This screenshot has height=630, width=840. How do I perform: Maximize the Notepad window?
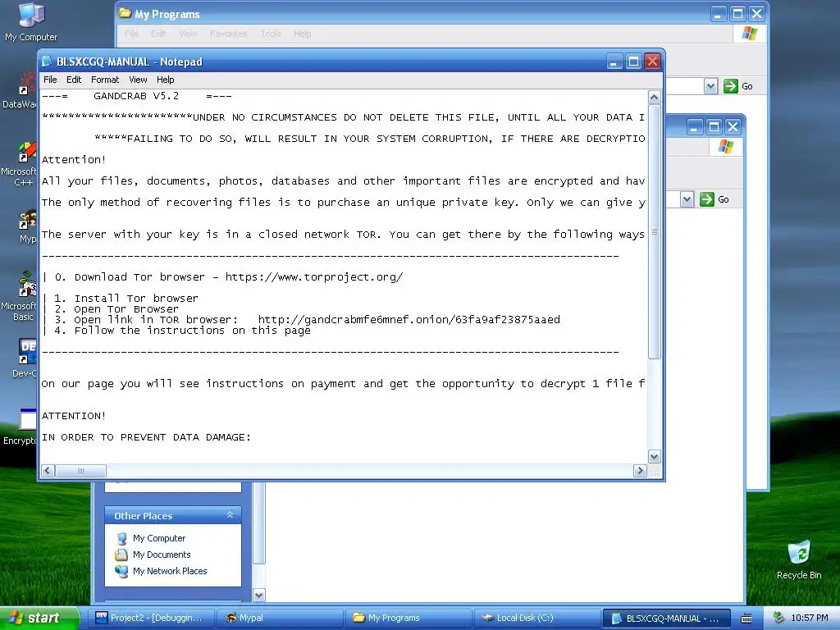[633, 62]
